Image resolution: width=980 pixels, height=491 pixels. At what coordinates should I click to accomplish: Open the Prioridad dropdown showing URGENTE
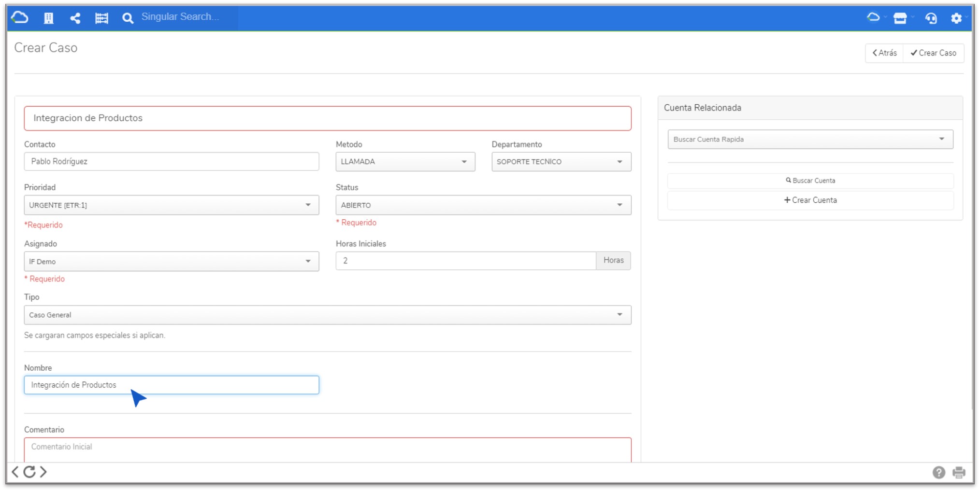pyautogui.click(x=172, y=205)
